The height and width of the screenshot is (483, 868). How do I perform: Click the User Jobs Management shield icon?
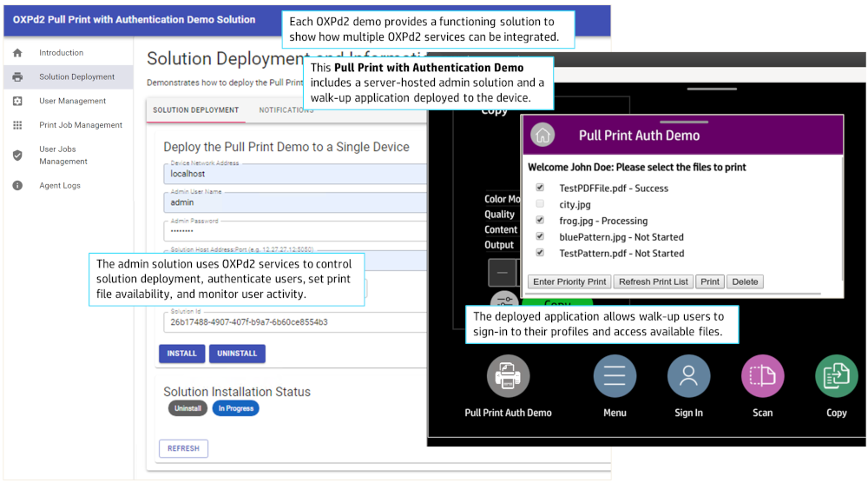coord(17,155)
